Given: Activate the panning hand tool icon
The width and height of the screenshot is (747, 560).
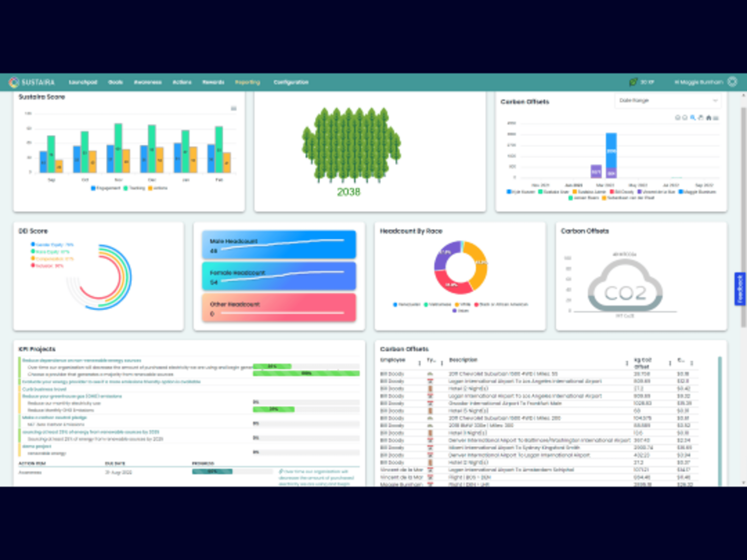Looking at the screenshot, I should (x=701, y=118).
